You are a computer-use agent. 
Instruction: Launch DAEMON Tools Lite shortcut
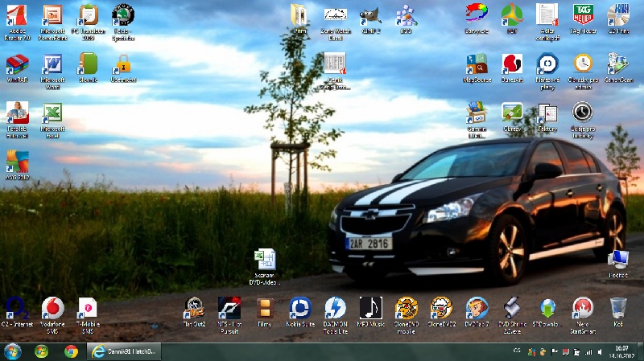tap(335, 308)
